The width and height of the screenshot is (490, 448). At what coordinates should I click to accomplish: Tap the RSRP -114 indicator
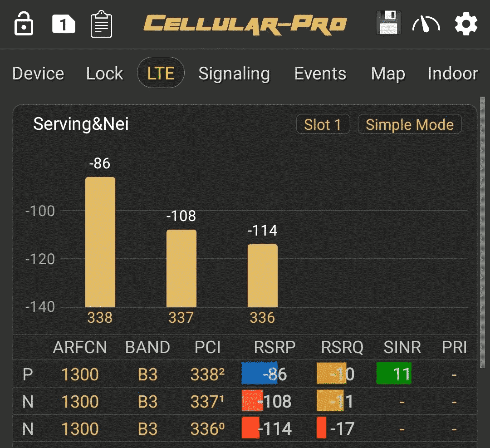[267, 428]
